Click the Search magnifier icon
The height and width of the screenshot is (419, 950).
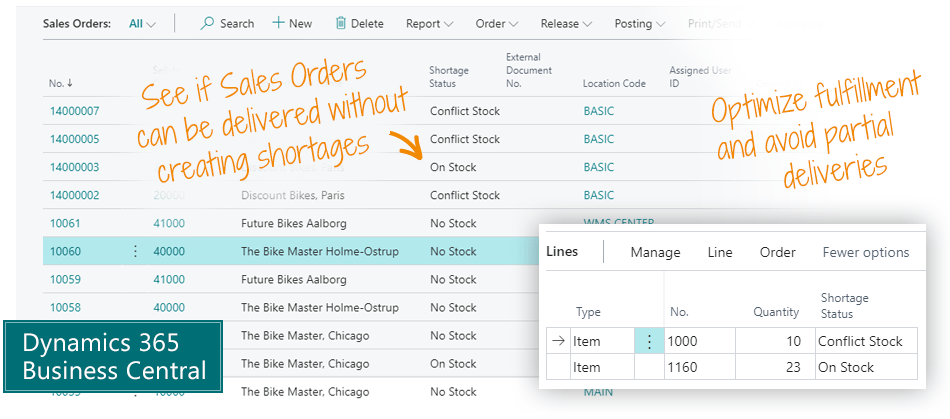coord(207,24)
